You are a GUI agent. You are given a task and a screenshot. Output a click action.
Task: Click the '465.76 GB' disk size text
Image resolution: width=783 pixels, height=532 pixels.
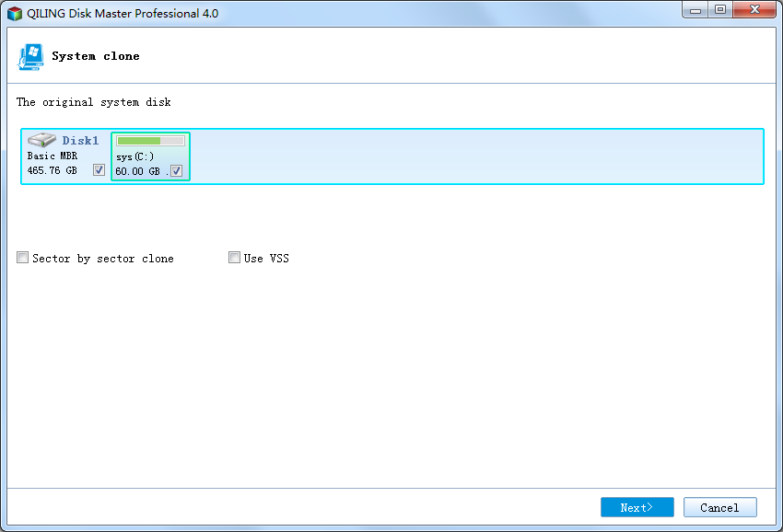click(x=53, y=170)
